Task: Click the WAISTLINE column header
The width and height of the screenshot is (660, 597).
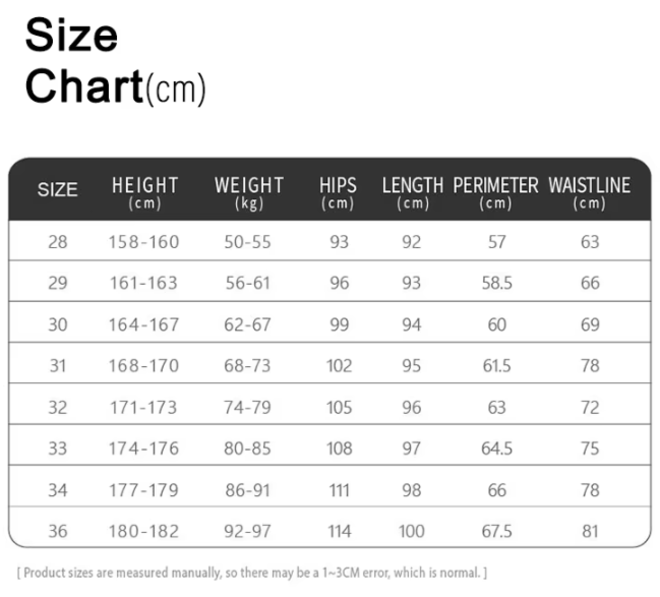Action: coord(590,192)
